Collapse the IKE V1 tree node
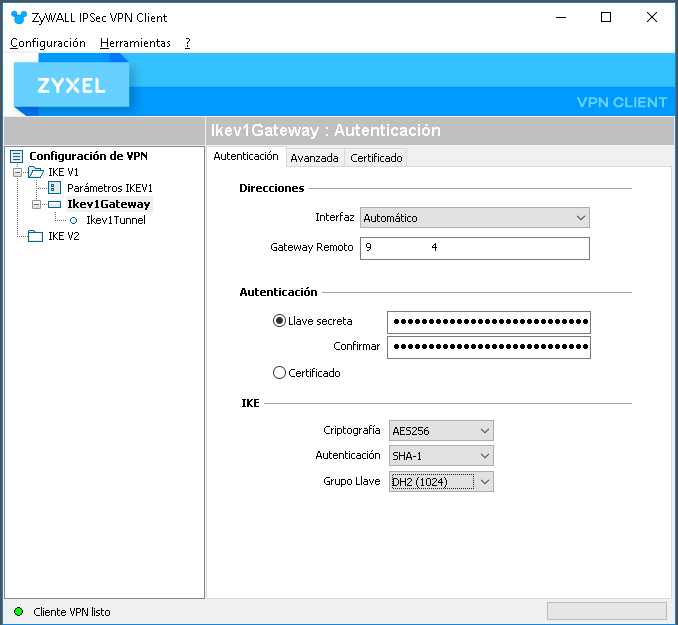Viewport: 678px width, 625px height. pos(17,172)
